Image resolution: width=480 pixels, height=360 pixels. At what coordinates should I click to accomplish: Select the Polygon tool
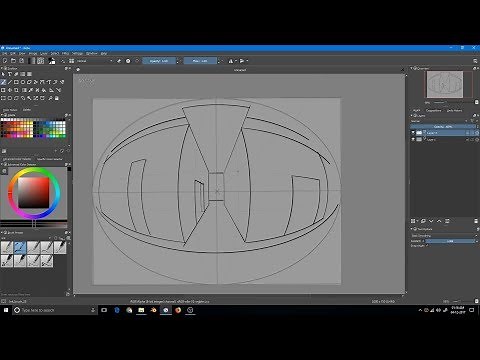click(x=29, y=82)
